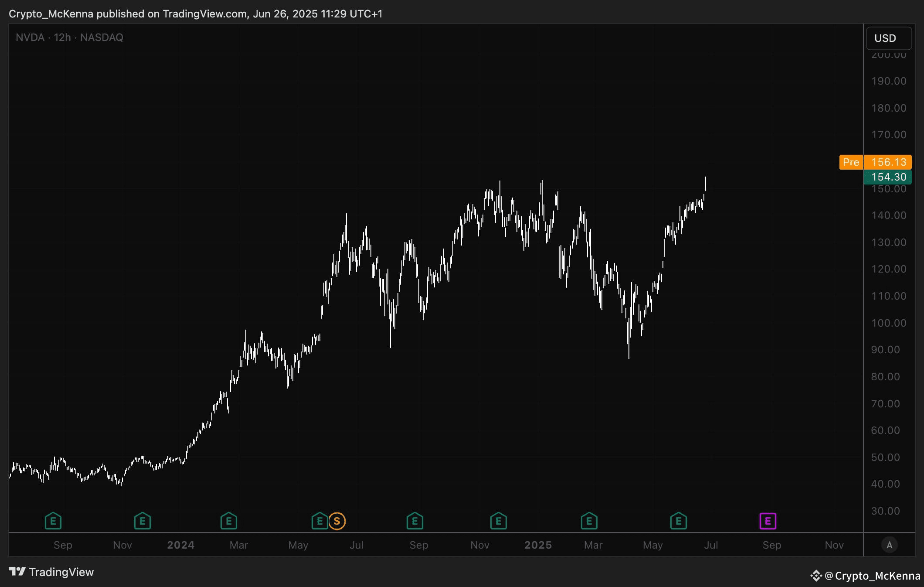Click the 100.00 price level label
The width and height of the screenshot is (924, 587).
tap(889, 323)
